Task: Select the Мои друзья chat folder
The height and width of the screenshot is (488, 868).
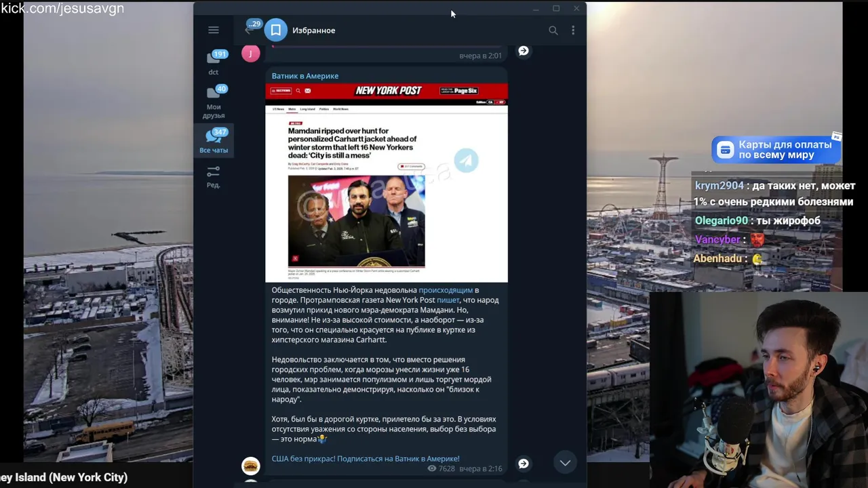Action: coord(214,102)
